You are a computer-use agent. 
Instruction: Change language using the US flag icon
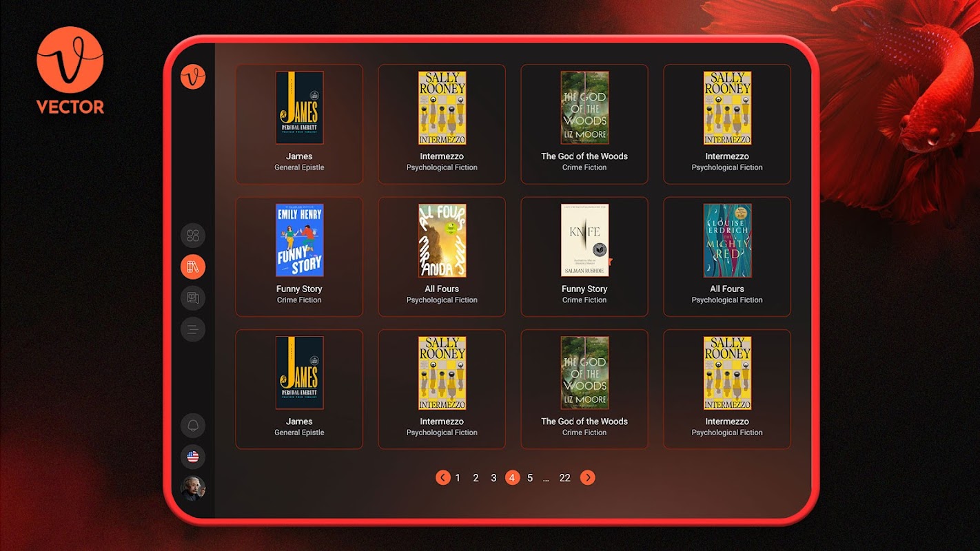193,457
